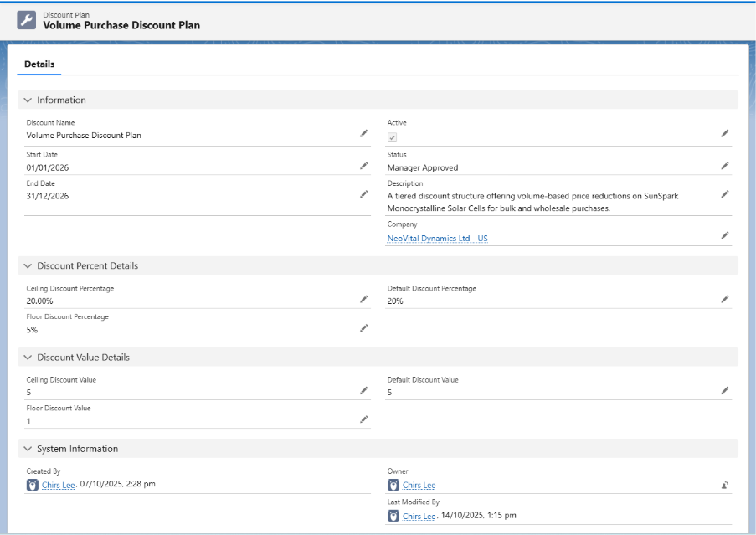Click the Floor Discount Percentage 5% value

pyautogui.click(x=33, y=330)
